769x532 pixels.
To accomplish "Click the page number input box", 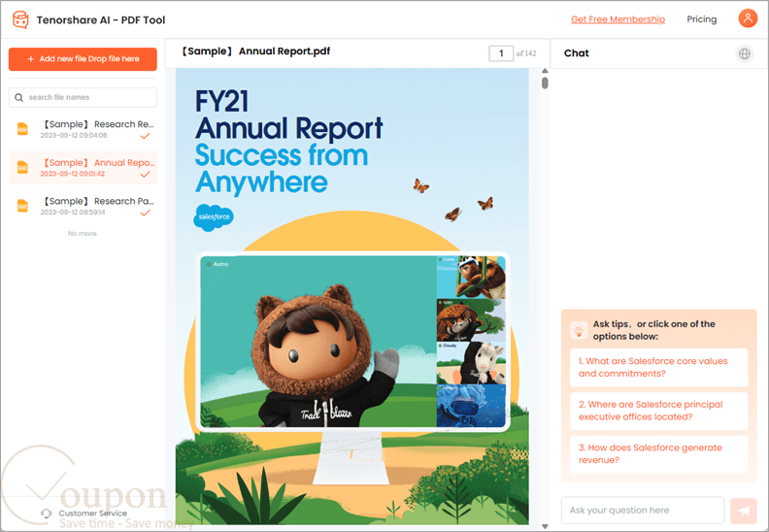I will coord(501,53).
